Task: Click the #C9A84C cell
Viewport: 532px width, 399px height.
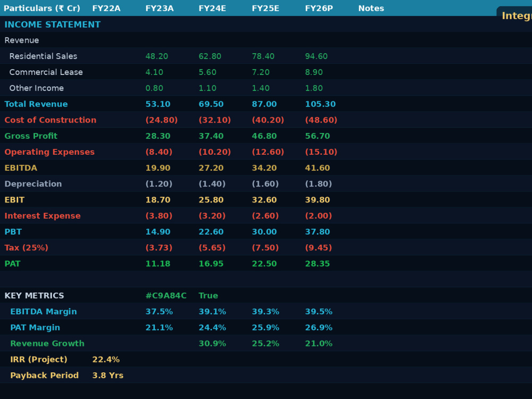Action: [x=166, y=295]
